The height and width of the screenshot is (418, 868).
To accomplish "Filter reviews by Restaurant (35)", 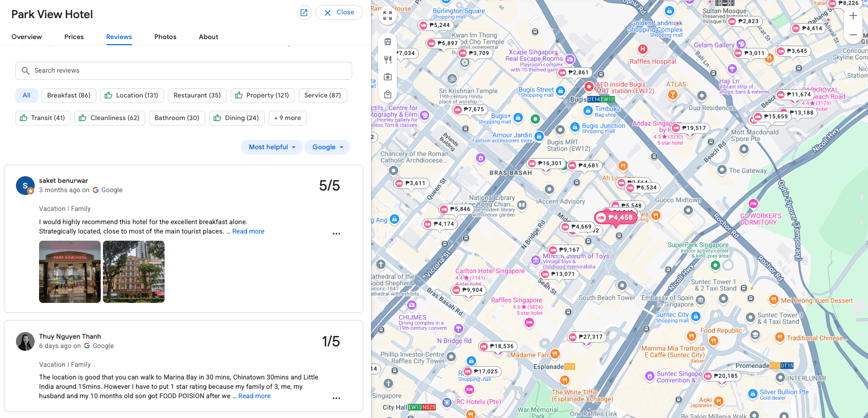I will 197,95.
